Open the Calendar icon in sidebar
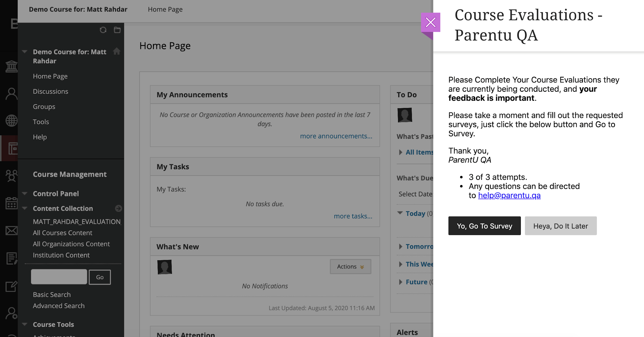644x337 pixels. [12, 204]
